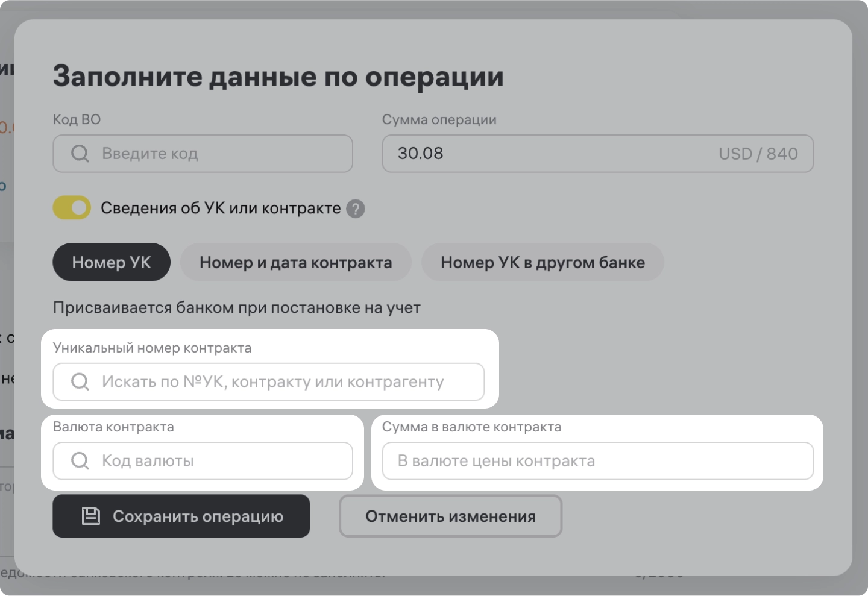This screenshot has height=596, width=868.
Task: Click the save disk icon on Сохранить операцию
Action: click(91, 516)
